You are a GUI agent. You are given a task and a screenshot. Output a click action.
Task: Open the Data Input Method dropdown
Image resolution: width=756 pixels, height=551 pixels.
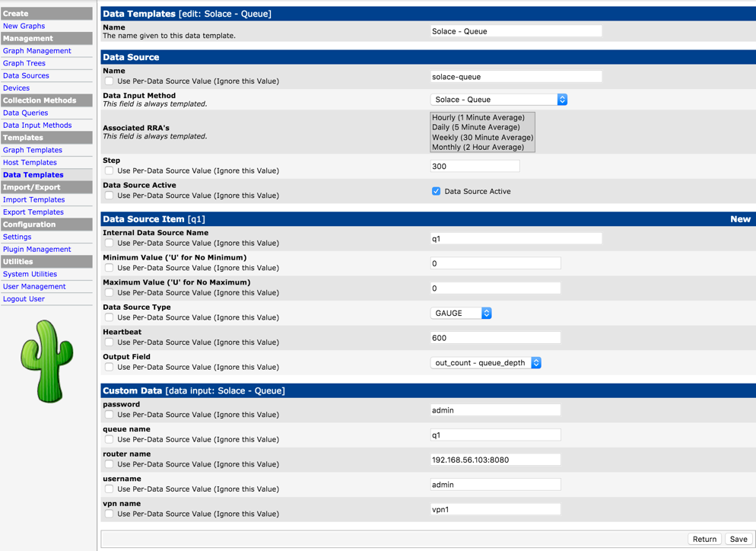(498, 100)
